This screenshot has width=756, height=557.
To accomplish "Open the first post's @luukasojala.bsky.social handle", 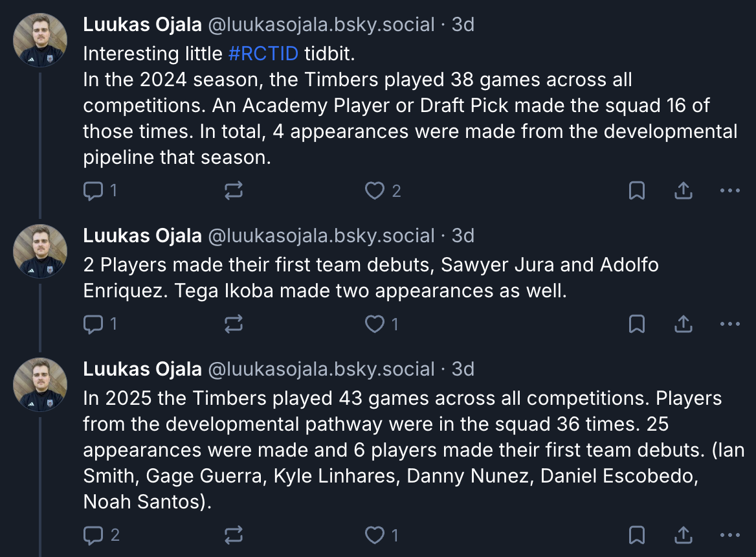I will (320, 25).
